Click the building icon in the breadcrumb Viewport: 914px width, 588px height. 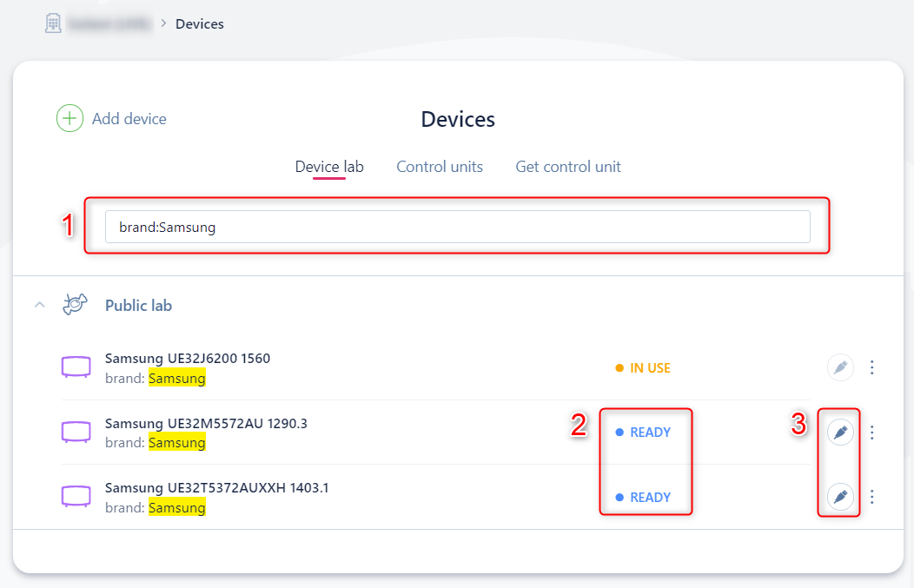(x=53, y=23)
